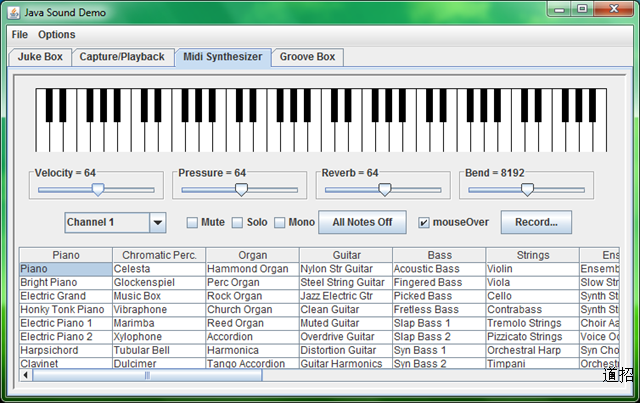
Task: Select Jazz Electric Gtr instrument
Action: [346, 296]
